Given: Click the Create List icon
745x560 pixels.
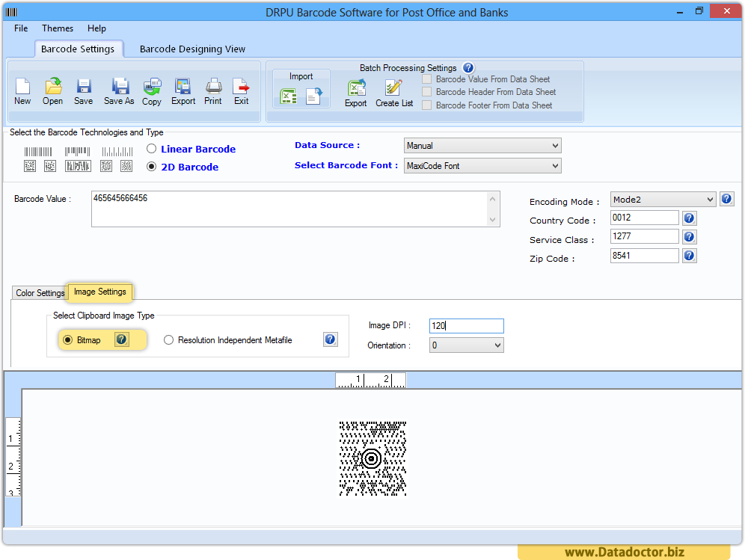Looking at the screenshot, I should coord(394,93).
